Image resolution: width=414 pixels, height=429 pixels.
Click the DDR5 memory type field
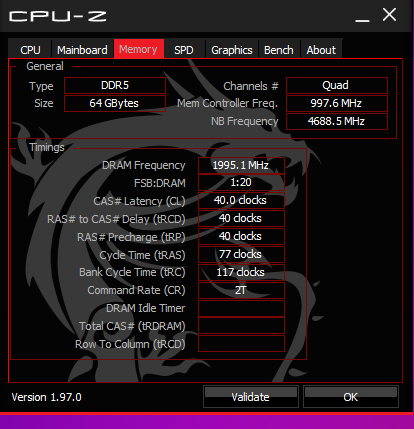coord(115,85)
